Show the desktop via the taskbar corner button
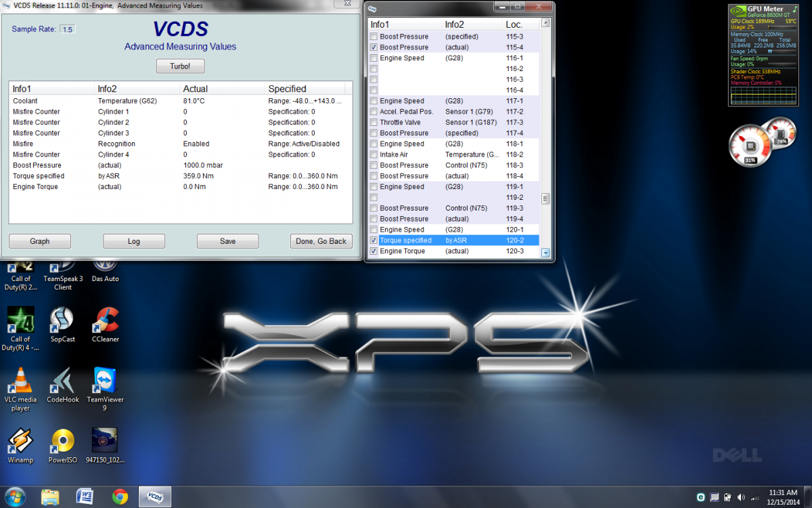Viewport: 812px width, 508px height. 808,497
